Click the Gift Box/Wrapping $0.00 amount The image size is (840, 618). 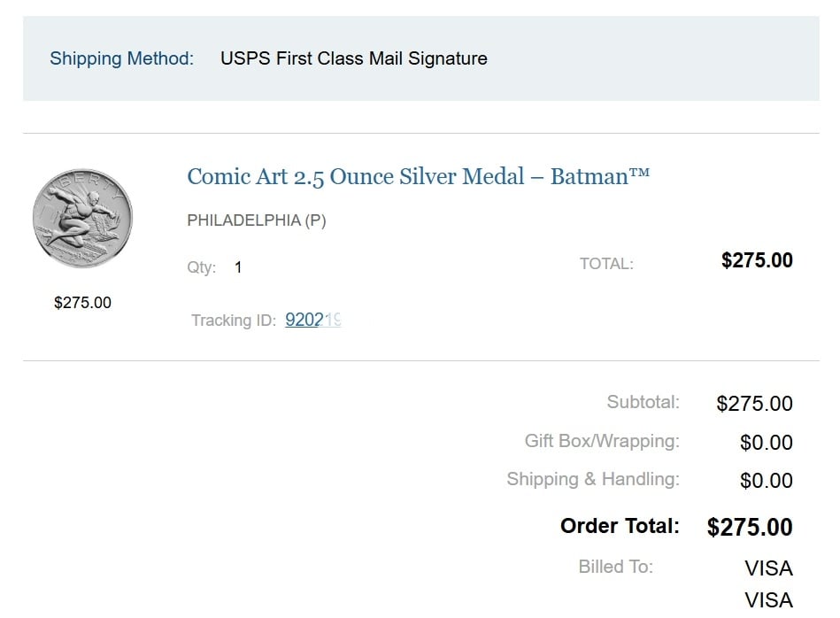point(766,443)
